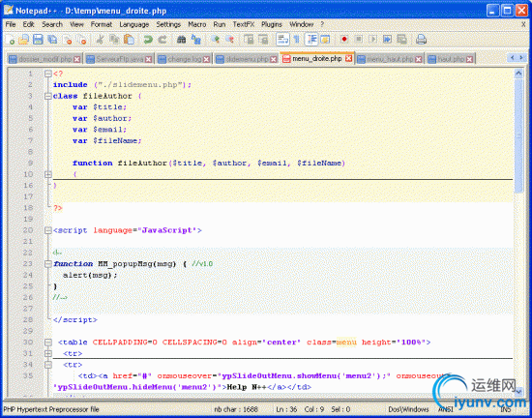532x418 pixels.
Task: Copy selection using the Copy icon
Action: [x=114, y=40]
